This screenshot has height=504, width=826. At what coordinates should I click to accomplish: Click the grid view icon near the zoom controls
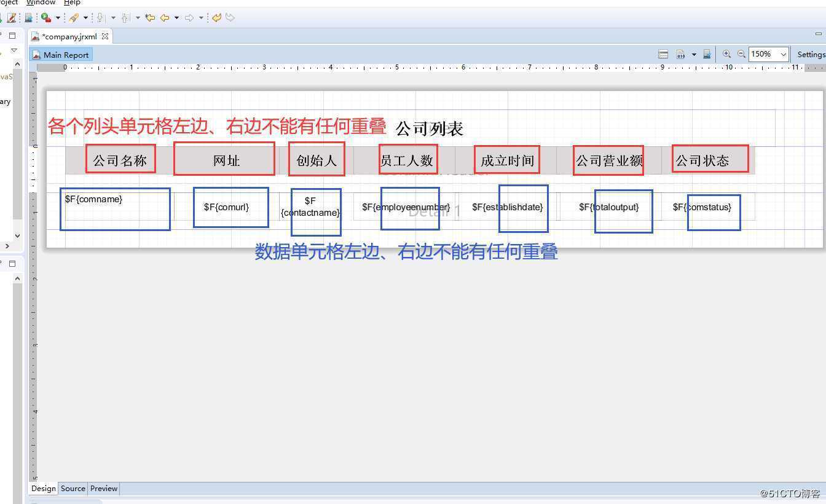tap(662, 54)
